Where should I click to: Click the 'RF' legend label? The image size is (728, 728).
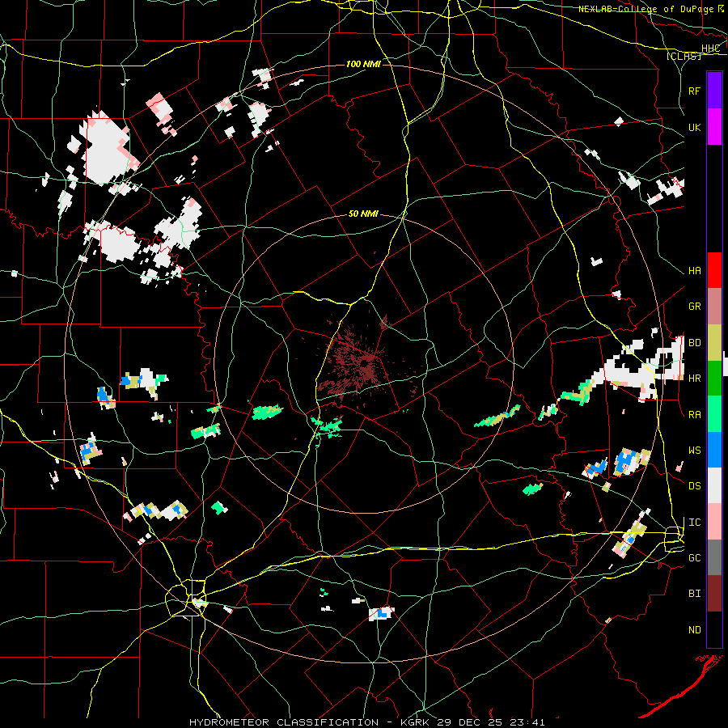pos(694,91)
